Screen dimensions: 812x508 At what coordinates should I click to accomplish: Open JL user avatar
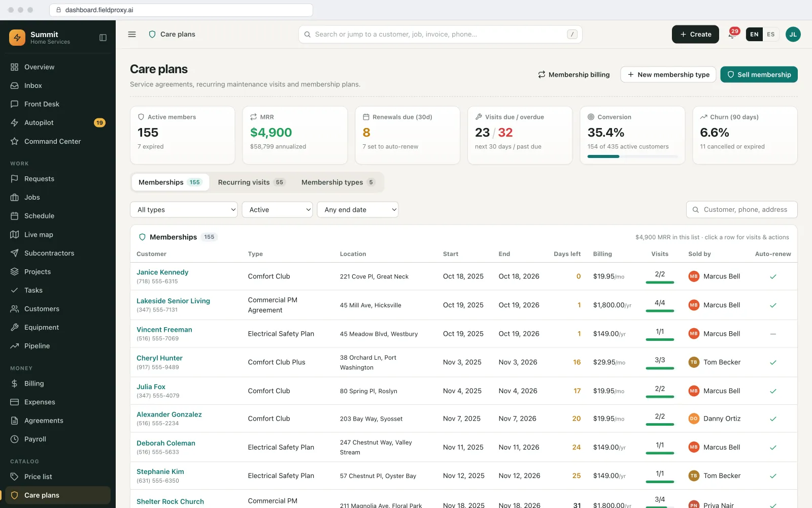coord(793,35)
